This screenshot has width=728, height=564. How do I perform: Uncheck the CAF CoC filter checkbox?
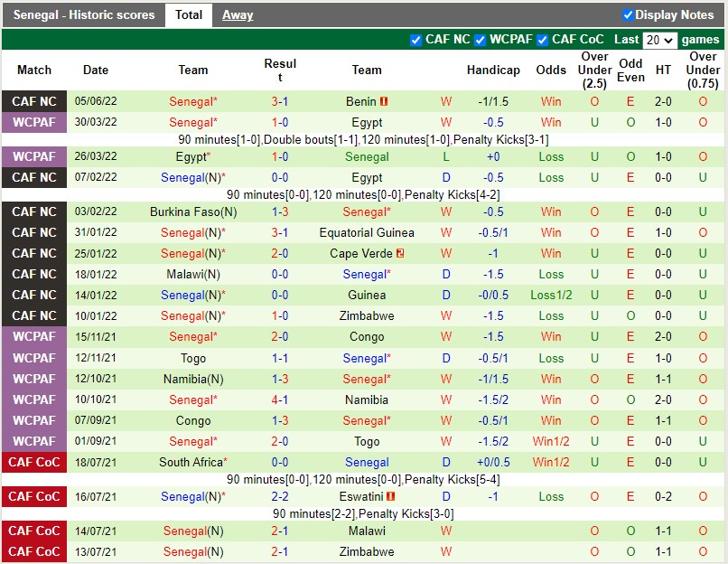[542, 41]
